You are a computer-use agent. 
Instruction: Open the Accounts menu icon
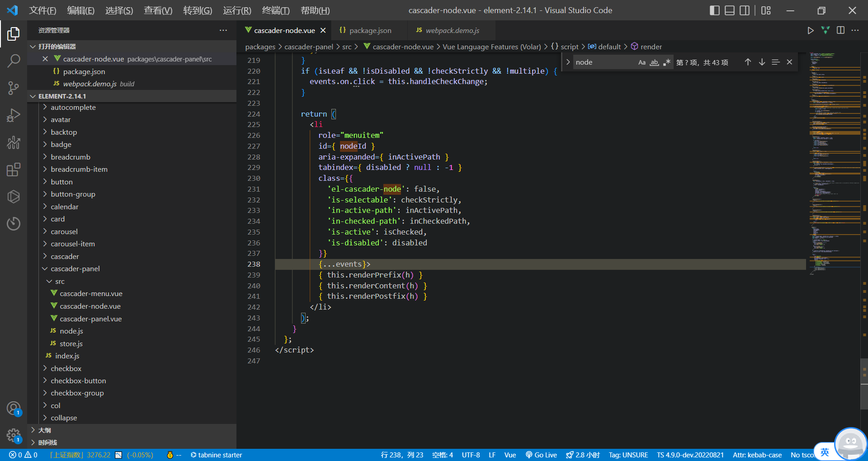[x=14, y=408]
